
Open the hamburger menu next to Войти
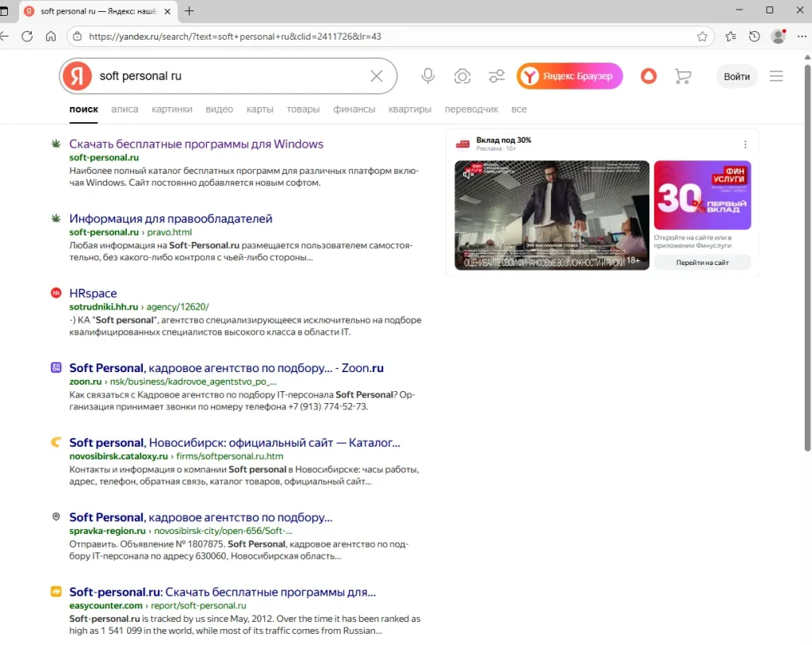pos(776,76)
